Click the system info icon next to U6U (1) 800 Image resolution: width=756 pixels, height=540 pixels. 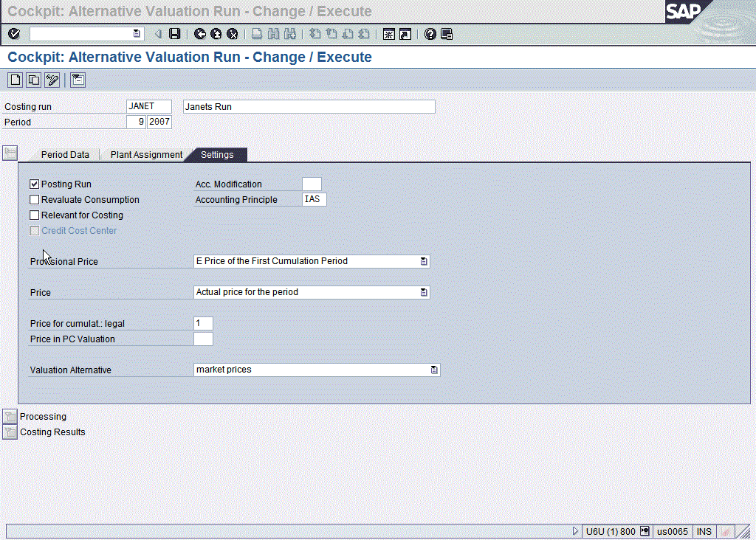click(645, 531)
